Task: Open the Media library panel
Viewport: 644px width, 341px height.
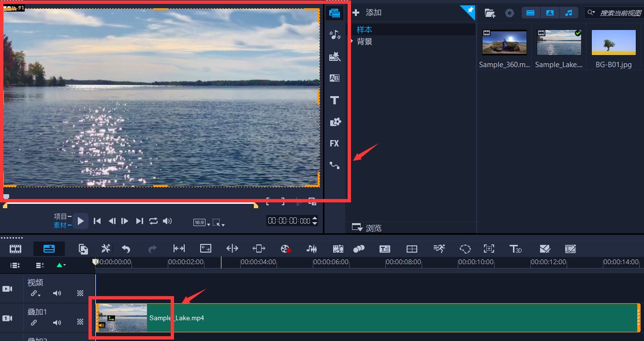Action: click(x=335, y=13)
